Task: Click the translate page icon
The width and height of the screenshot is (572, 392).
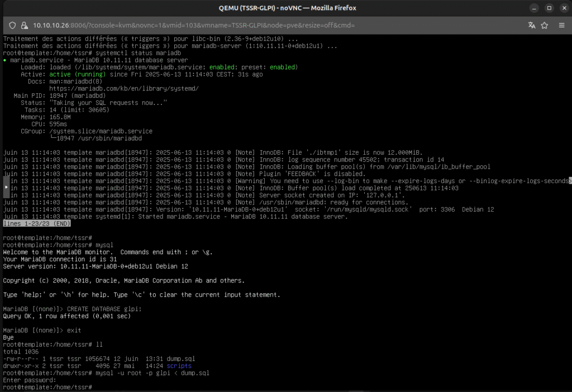Action: pos(531,26)
